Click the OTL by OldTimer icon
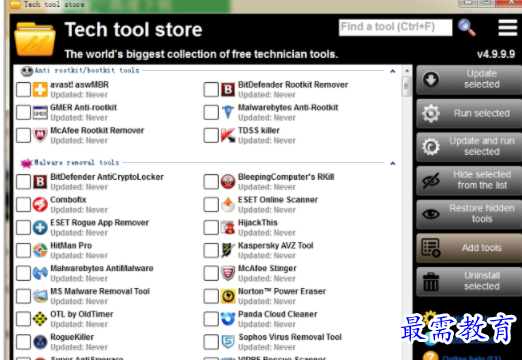Image resolution: width=522 pixels, height=360 pixels. point(40,319)
